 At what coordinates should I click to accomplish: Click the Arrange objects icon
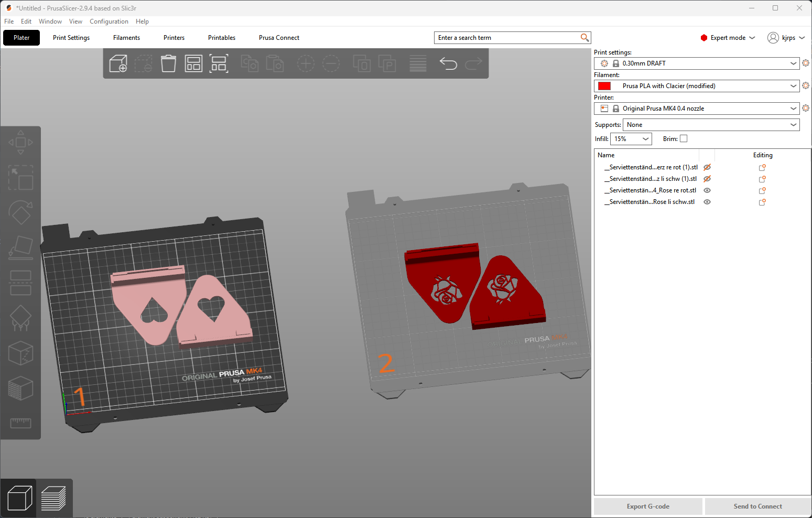tap(193, 63)
